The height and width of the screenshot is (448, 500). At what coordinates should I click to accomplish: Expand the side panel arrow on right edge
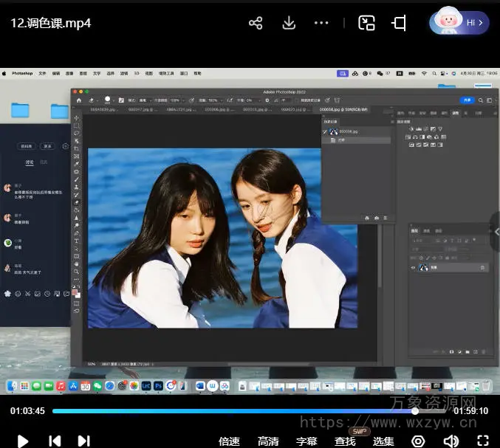click(x=496, y=232)
